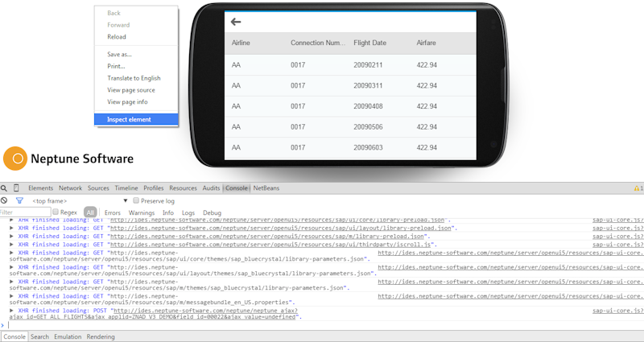This screenshot has height=342, width=644.
Task: Open the top frame dropdown
Action: [80, 200]
